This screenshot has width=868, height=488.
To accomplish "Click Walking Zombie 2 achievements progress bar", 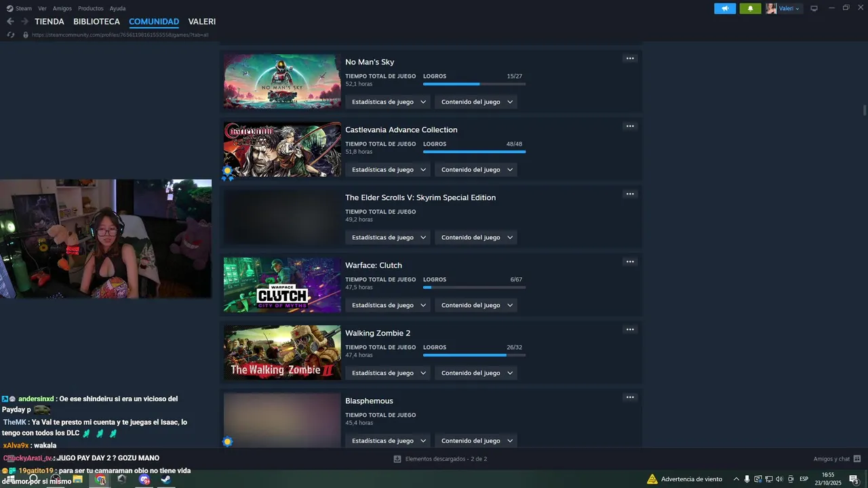I will click(x=474, y=355).
